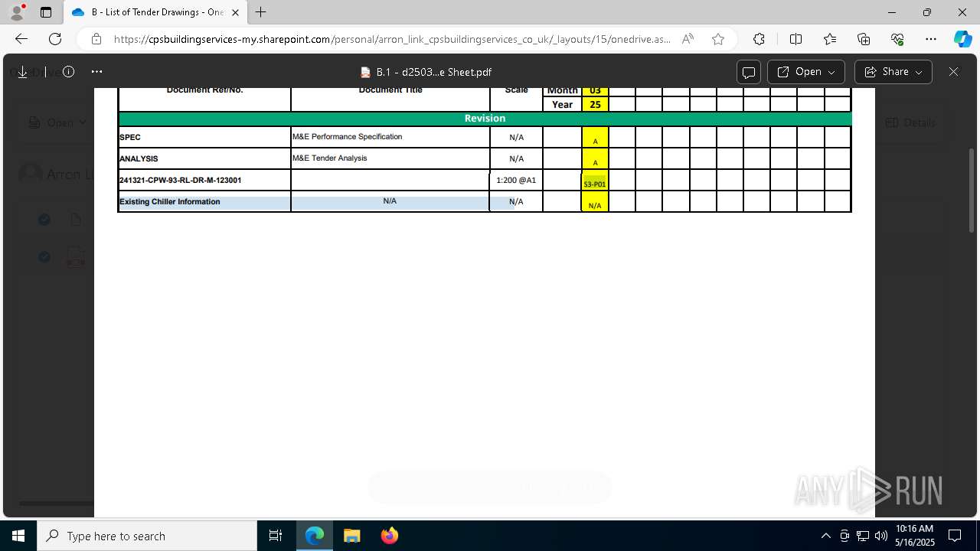Open volume control in system tray

(881, 536)
